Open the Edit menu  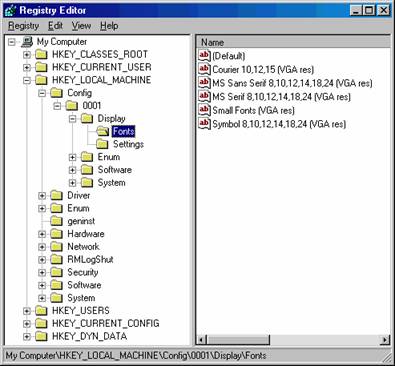pos(55,26)
